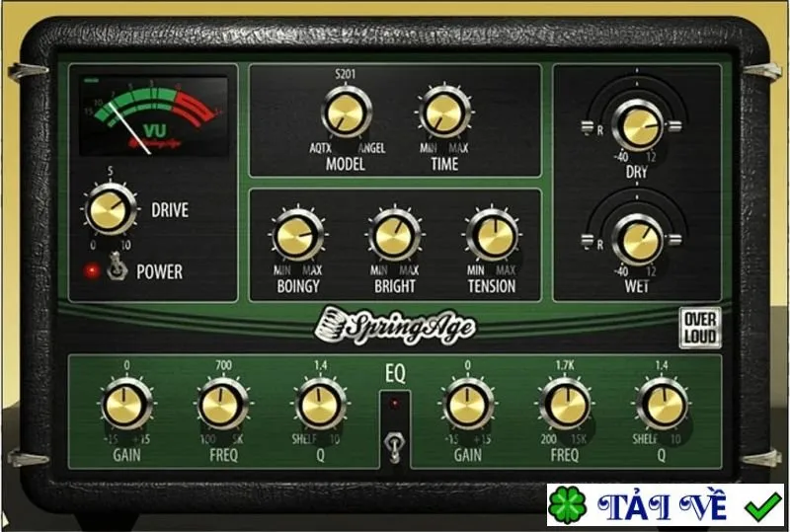The width and height of the screenshot is (790, 532).
Task: Click the right pan handle above WET
Action: tap(675, 240)
